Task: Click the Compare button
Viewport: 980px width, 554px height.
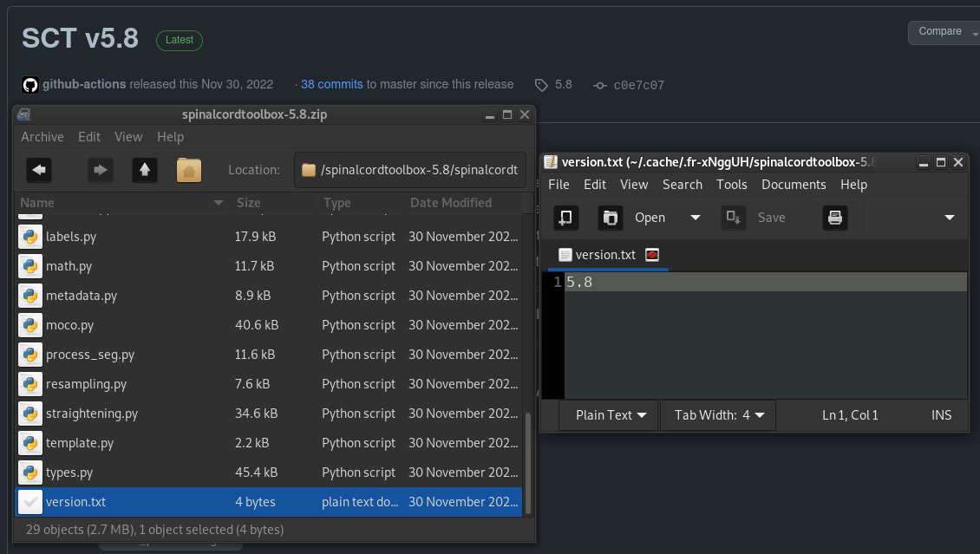Action: coord(940,32)
